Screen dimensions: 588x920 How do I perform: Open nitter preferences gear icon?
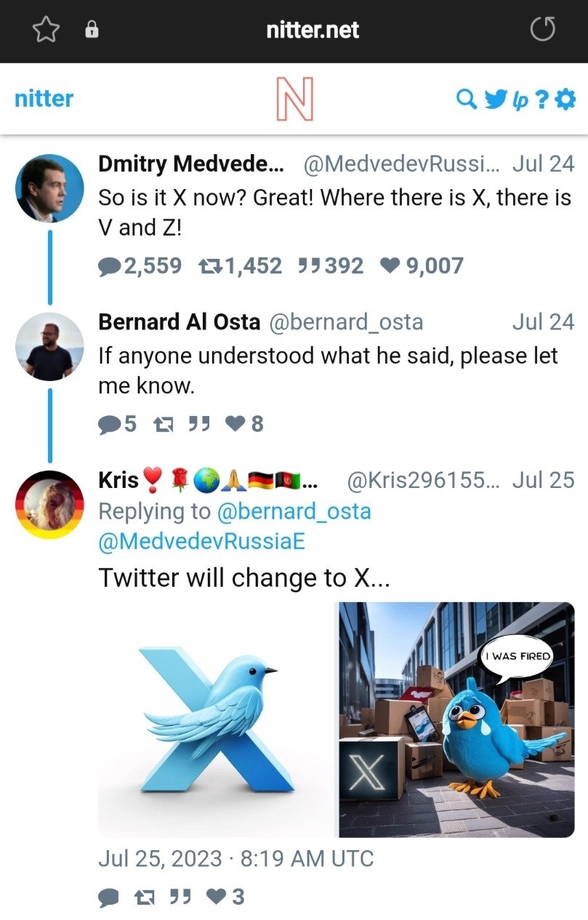coord(565,99)
